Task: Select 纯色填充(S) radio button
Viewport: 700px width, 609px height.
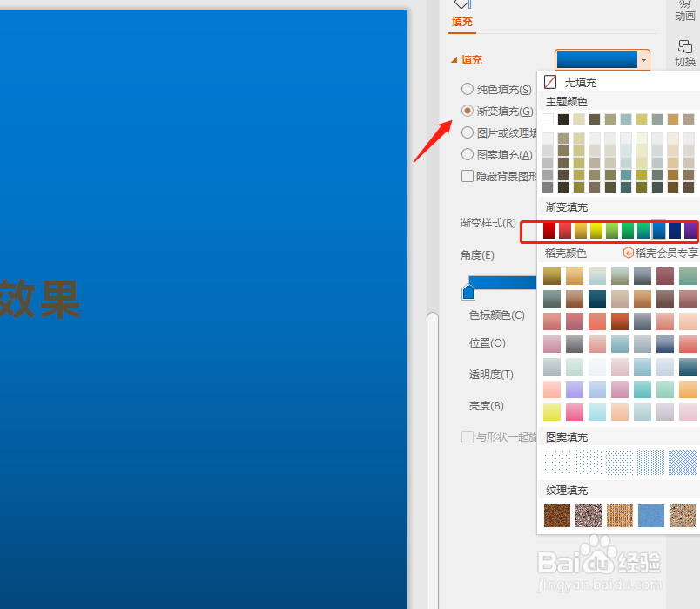Action: point(468,89)
